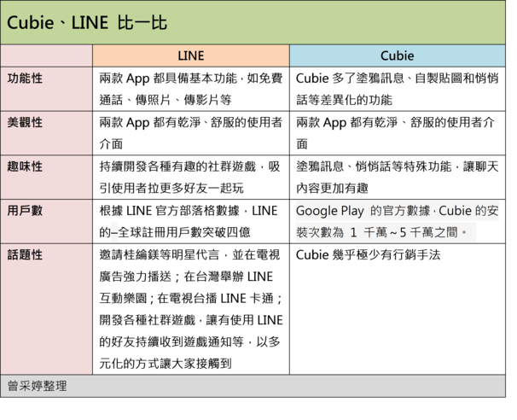
Task: Select the LINE column header
Action: coord(190,56)
